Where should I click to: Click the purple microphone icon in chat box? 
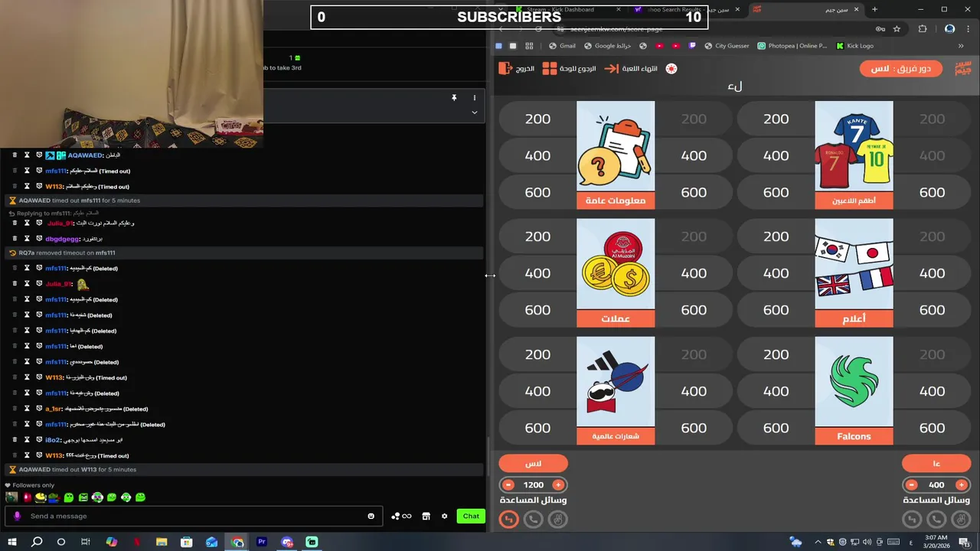point(18,516)
